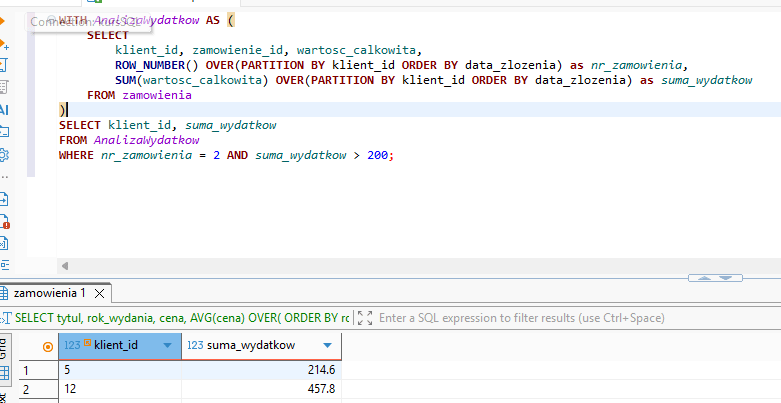Switch to the zamowienia 1 results tab

pos(49,293)
